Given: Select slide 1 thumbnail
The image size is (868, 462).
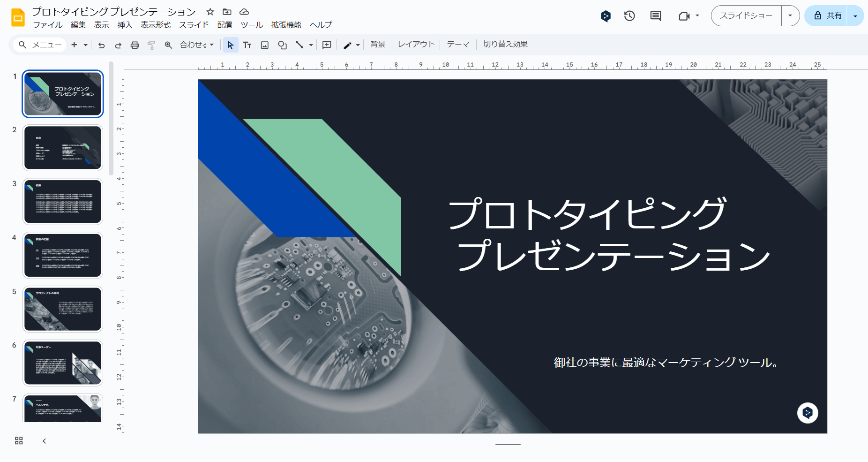Looking at the screenshot, I should coord(63,94).
